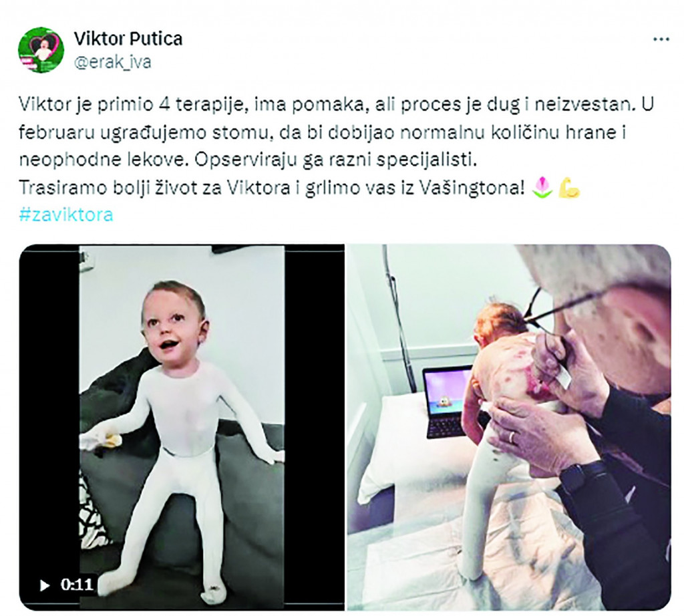Click the 0:11 video duration label
Image resolution: width=684 pixels, height=616 pixels.
click(77, 584)
